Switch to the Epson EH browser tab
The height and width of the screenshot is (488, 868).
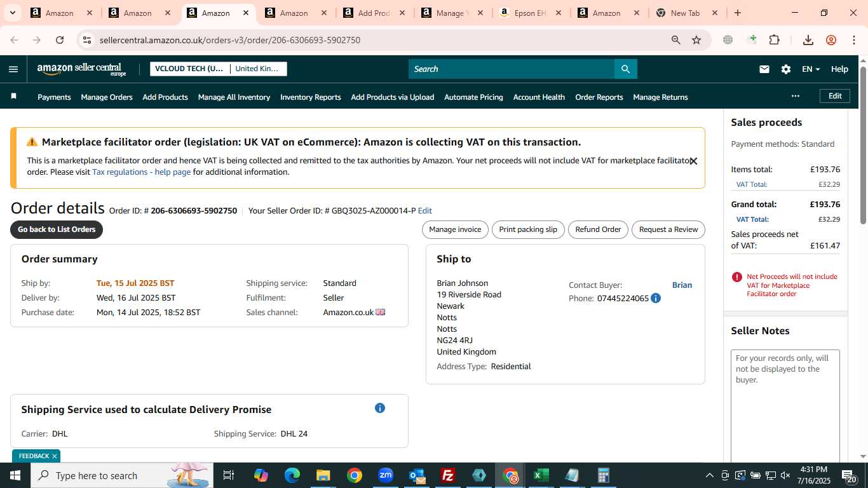tap(530, 13)
